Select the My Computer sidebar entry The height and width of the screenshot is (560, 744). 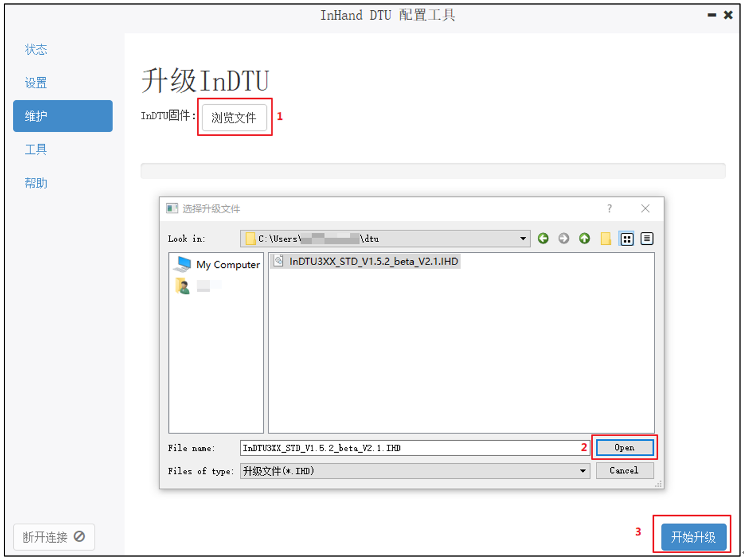click(x=218, y=264)
